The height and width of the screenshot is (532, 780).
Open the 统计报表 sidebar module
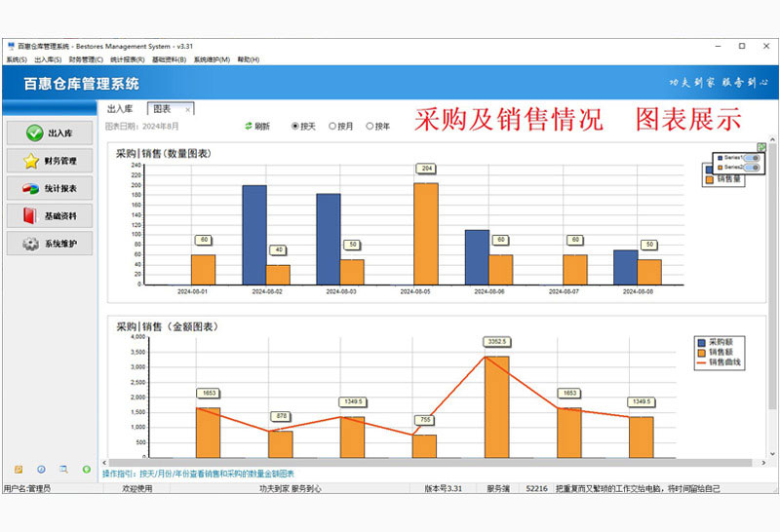pos(50,188)
